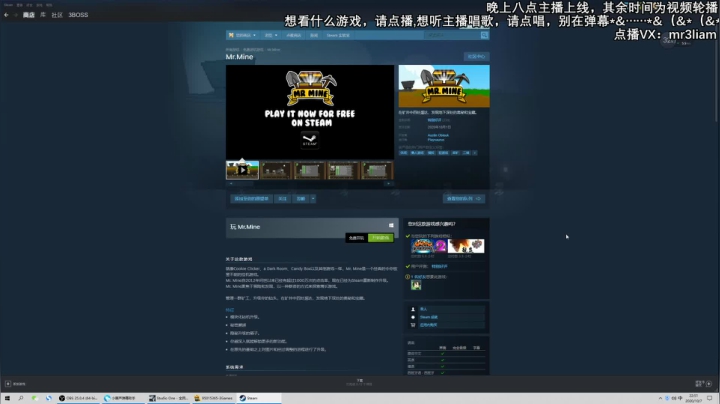
Task: Switch to OBS in the taskbar
Action: [x=78, y=398]
